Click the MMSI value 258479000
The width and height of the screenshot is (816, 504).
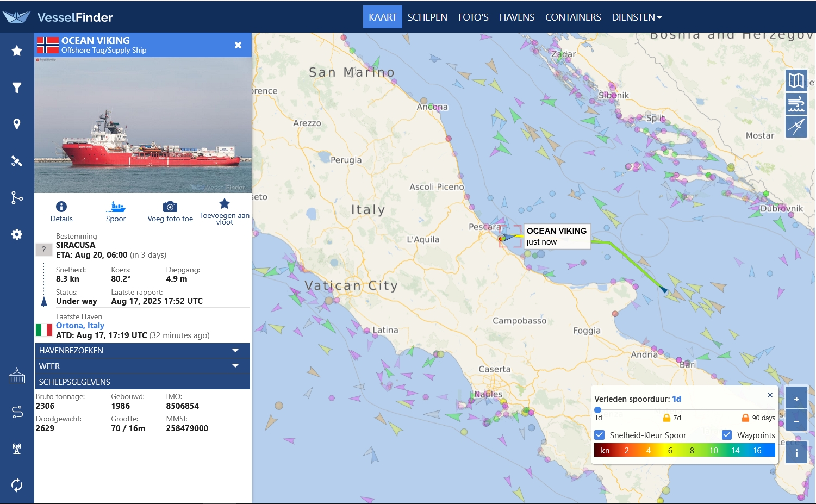pos(187,428)
